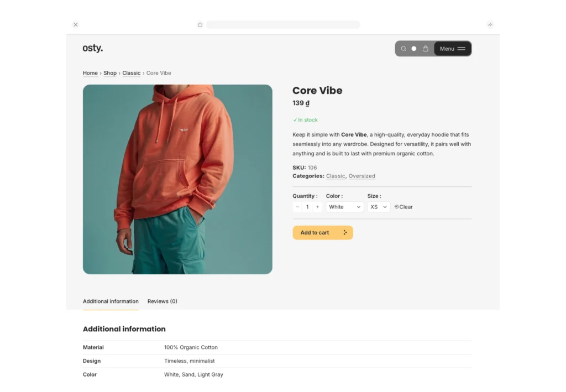Open the Menu hamburger button
The height and width of the screenshot is (392, 566).
coord(452,49)
